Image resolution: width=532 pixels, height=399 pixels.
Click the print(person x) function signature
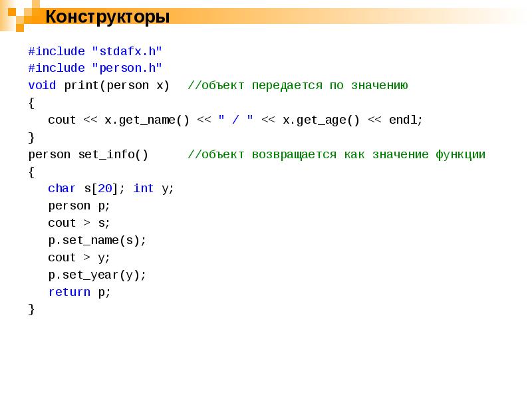(117, 85)
